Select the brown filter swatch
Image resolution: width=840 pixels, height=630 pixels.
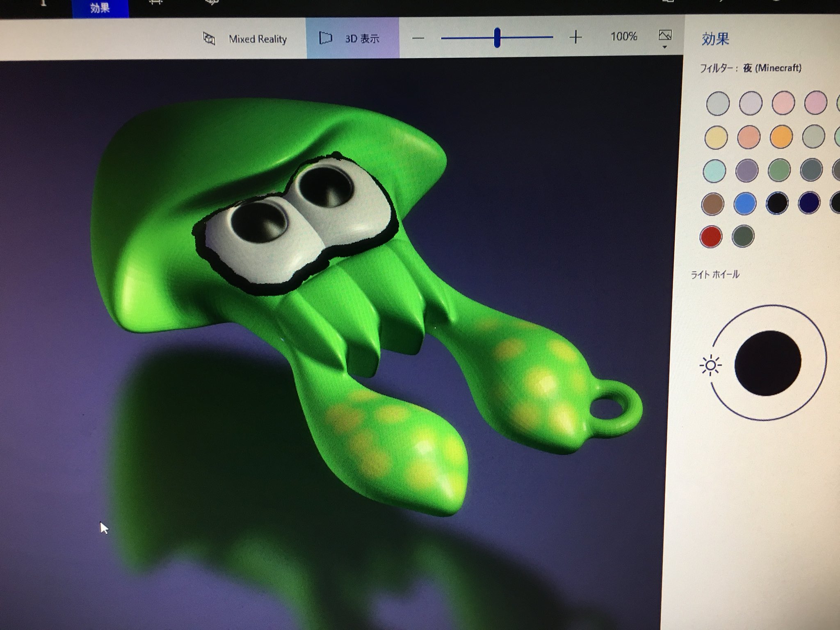[x=713, y=204]
